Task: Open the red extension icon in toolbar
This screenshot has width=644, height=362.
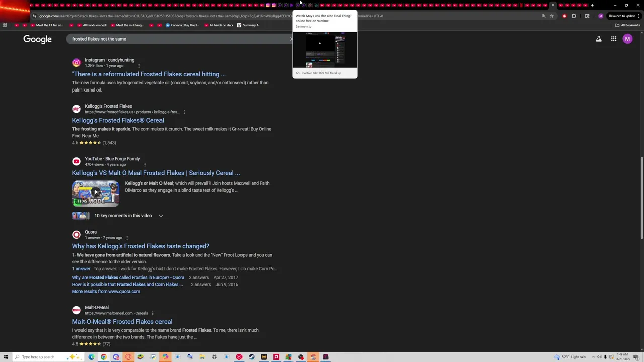Action: point(565,16)
